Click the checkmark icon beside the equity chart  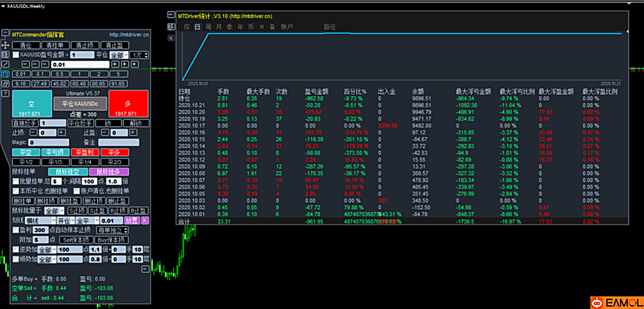(171, 38)
